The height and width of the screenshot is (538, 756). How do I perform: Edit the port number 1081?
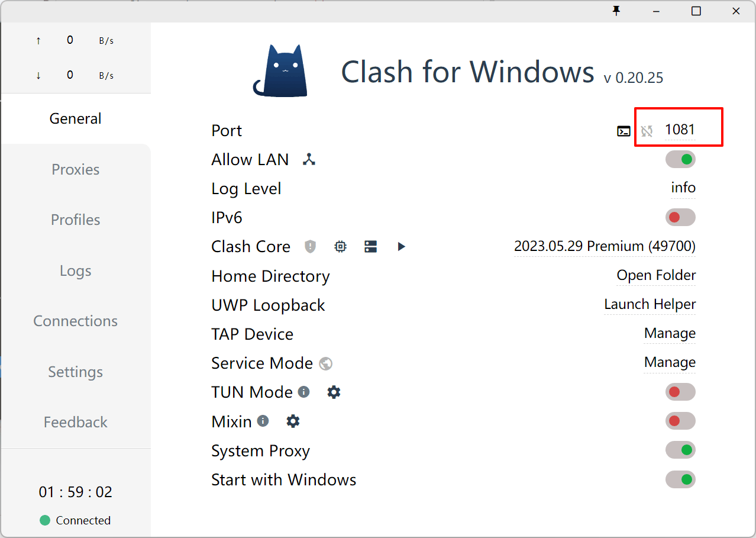[680, 130]
